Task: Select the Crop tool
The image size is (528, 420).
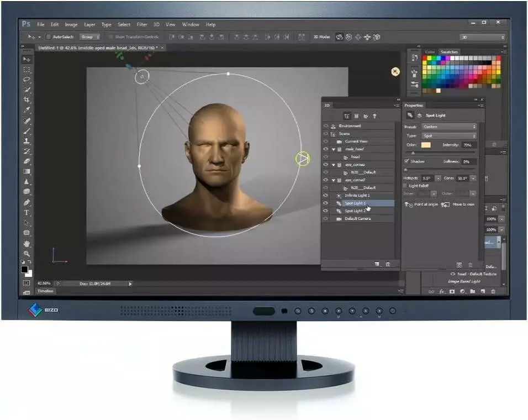Action: 27,99
